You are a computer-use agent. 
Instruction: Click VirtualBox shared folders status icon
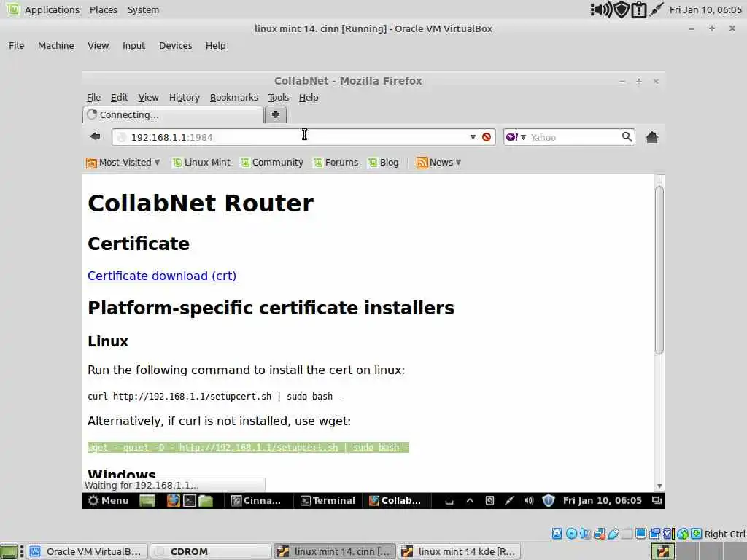pos(627,533)
